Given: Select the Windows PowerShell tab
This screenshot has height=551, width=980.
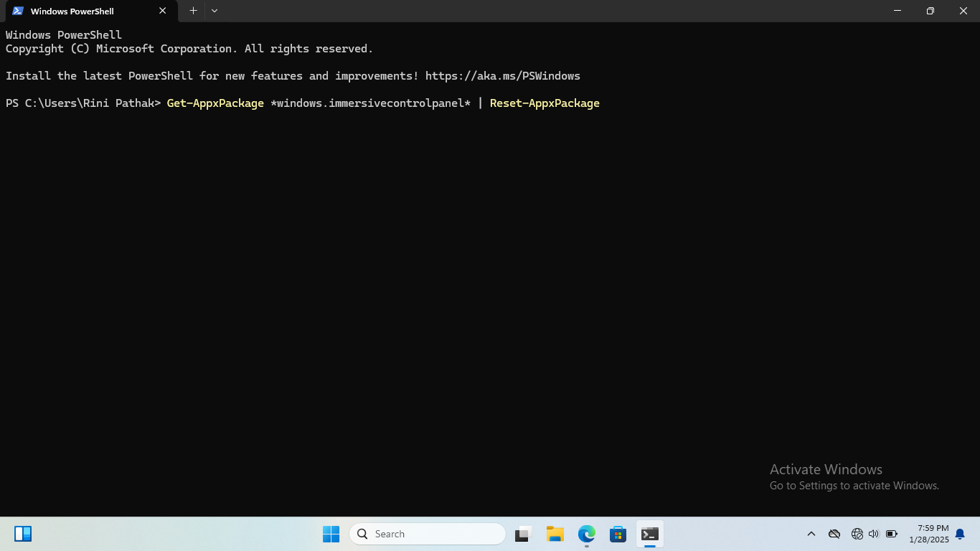Looking at the screenshot, I should pyautogui.click(x=79, y=11).
